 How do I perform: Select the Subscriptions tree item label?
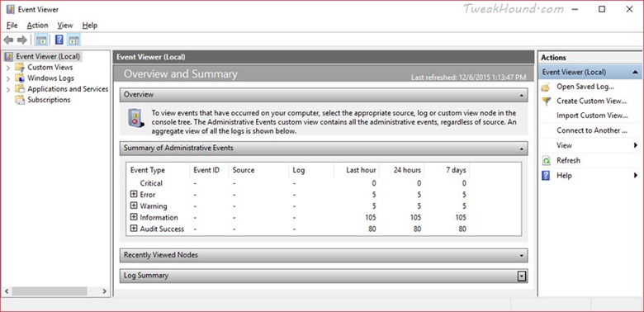pyautogui.click(x=49, y=100)
